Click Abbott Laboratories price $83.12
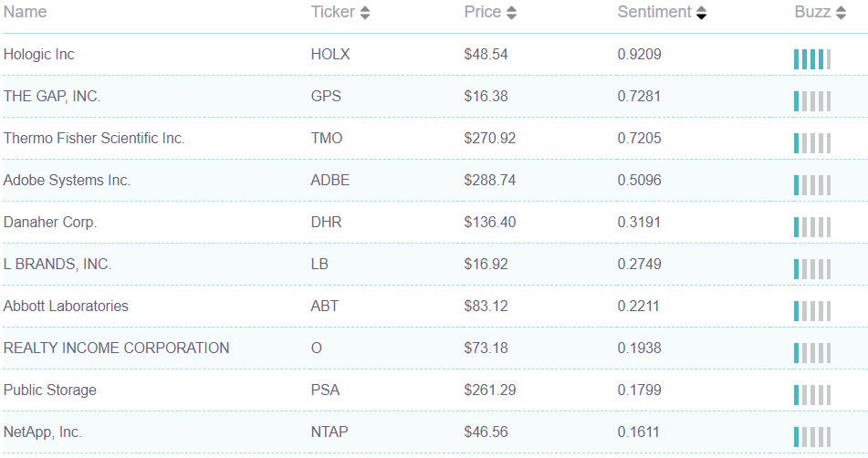 coord(484,307)
